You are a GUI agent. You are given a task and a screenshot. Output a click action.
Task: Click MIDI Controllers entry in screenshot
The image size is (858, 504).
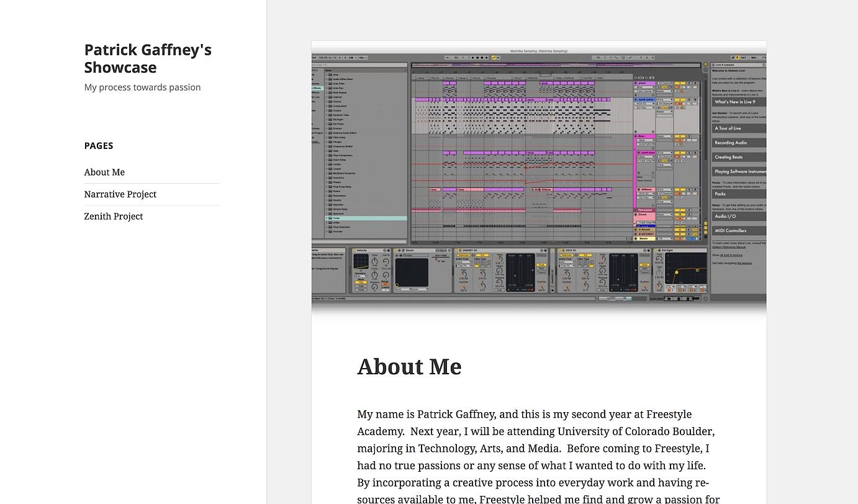tap(739, 231)
